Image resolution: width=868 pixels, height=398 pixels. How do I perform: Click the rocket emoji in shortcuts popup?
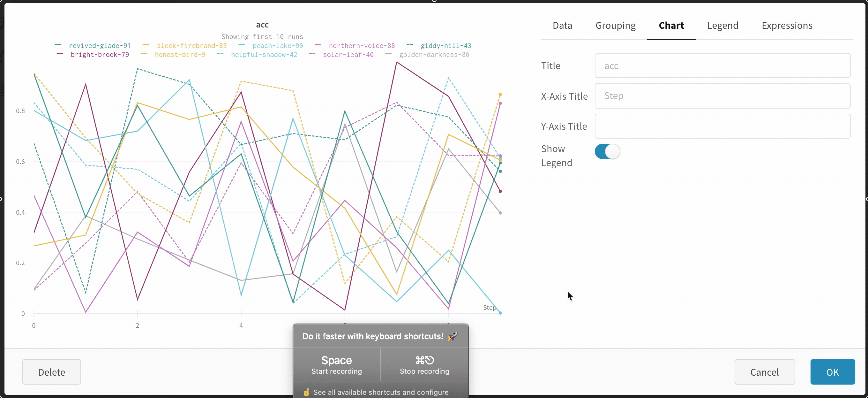click(x=453, y=336)
